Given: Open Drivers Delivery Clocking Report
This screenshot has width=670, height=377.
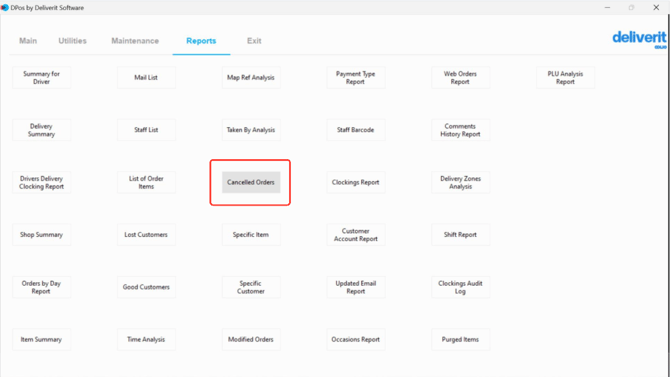Looking at the screenshot, I should tap(41, 183).
